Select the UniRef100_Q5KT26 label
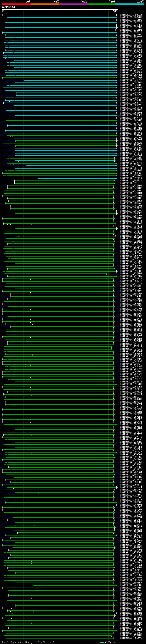This screenshot has width=146, height=644. (131, 620)
